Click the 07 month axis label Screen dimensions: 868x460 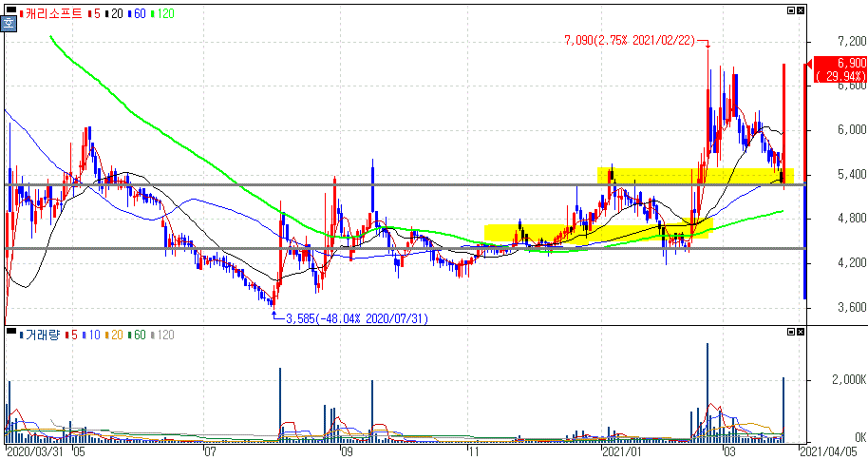[210, 451]
